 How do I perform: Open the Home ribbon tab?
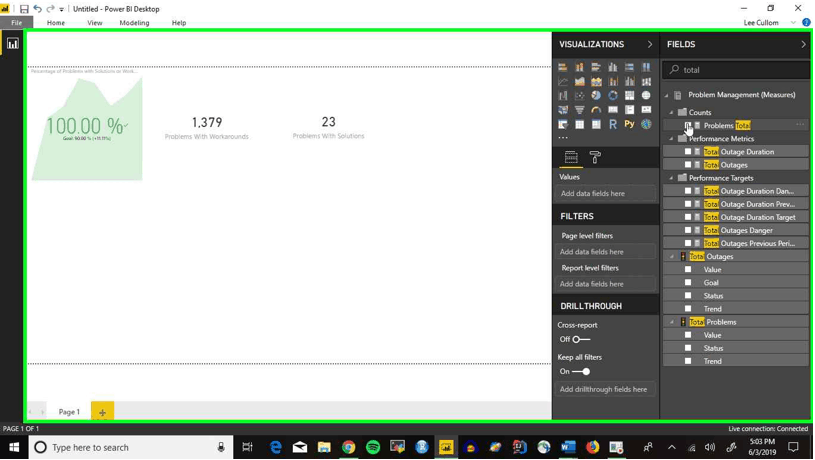pos(56,23)
